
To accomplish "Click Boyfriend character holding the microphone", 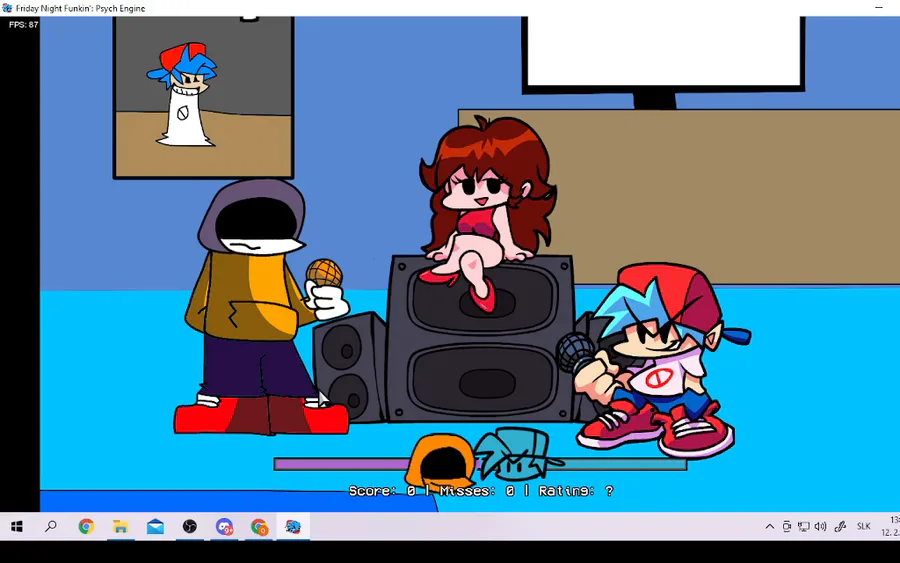I will click(x=654, y=360).
